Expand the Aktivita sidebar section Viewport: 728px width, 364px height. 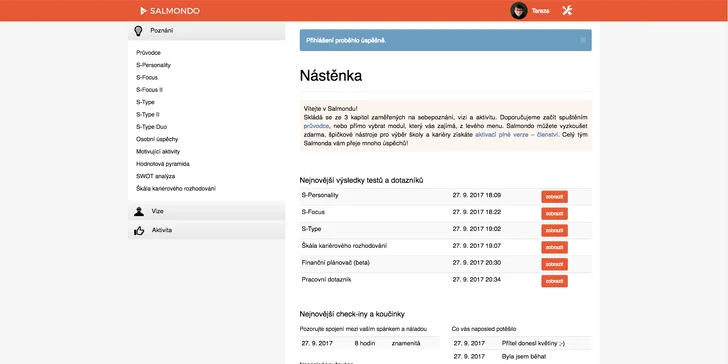207,230
